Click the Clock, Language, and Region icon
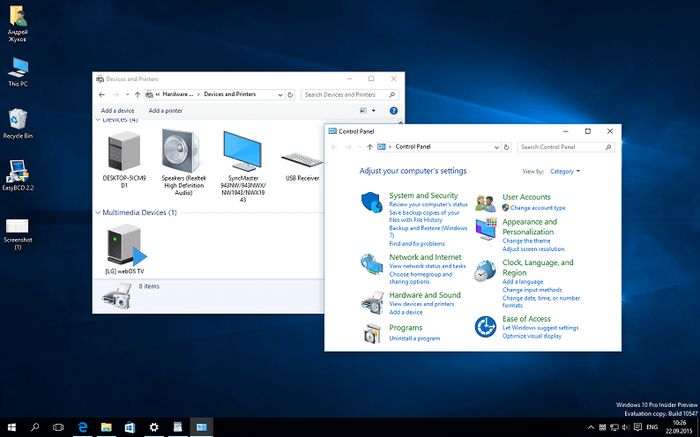This screenshot has width=700, height=437. click(x=485, y=270)
